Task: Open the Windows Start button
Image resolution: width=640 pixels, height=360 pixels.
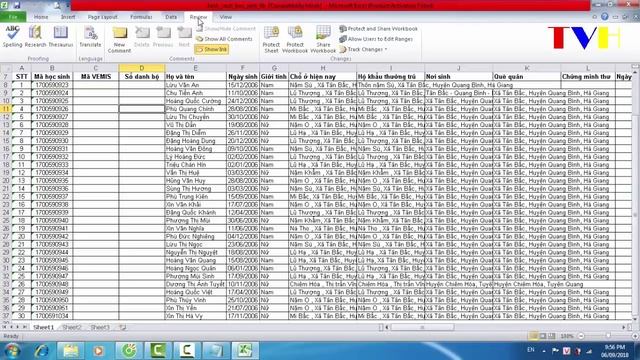Action: coord(12,351)
